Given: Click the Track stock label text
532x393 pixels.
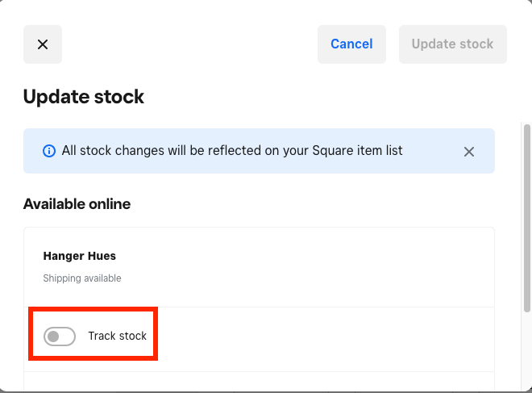Looking at the screenshot, I should point(118,336).
